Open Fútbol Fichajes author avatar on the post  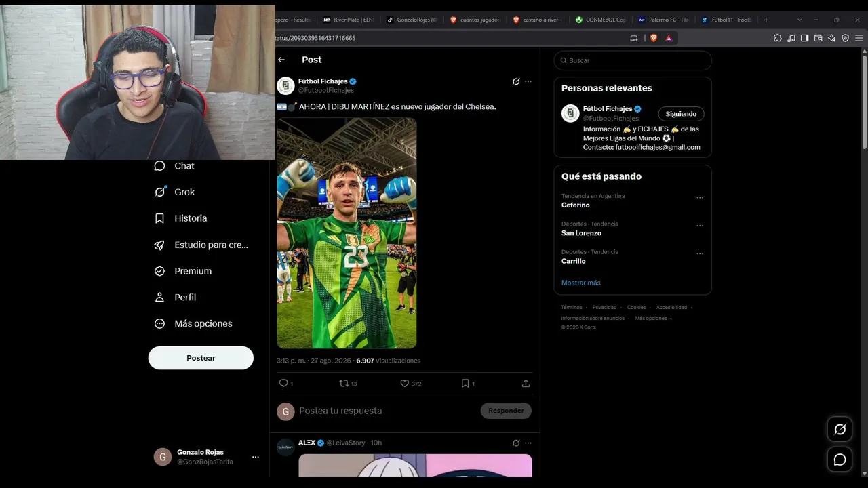[x=285, y=85]
